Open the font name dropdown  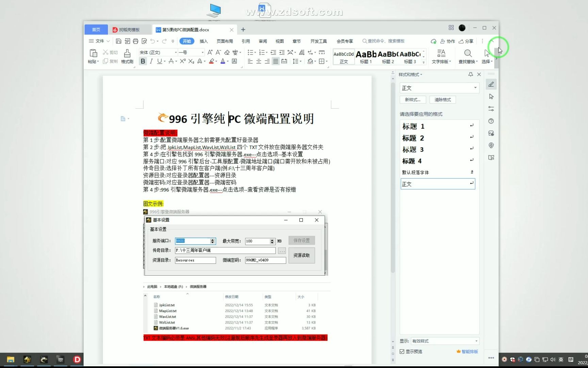(176, 52)
